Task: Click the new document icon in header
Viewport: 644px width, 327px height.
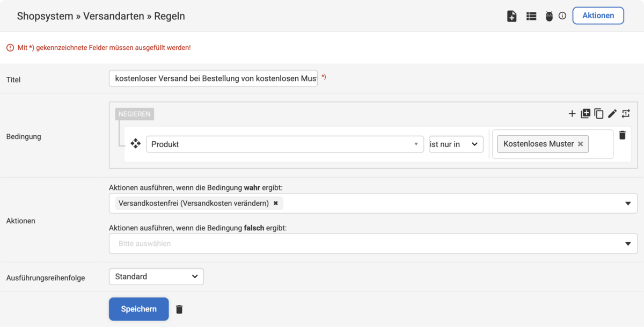Action: pyautogui.click(x=512, y=16)
